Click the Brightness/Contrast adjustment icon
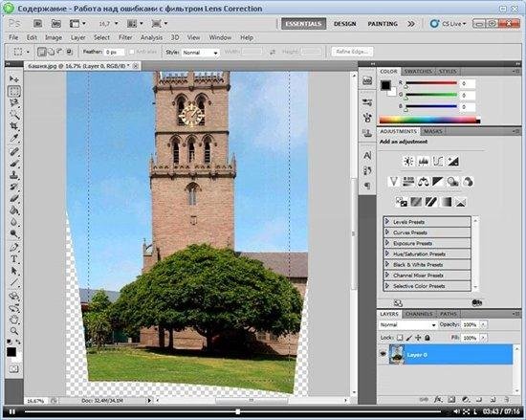Image resolution: width=526 pixels, height=420 pixels. point(408,162)
